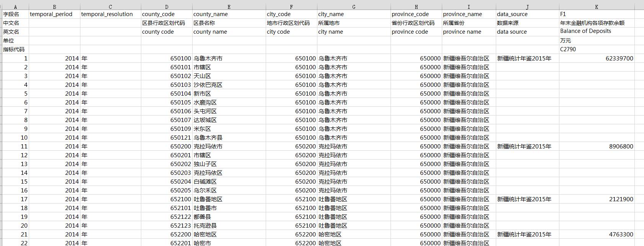Viewport: 644px width, 246px height.
Task: Click the F1 field name cell
Action: (597, 14)
